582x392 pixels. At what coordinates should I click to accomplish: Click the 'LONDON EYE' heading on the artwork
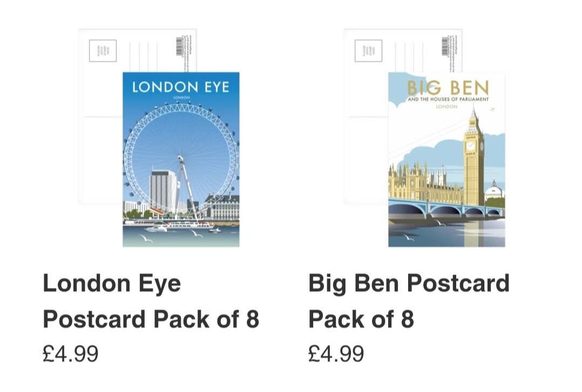[181, 87]
